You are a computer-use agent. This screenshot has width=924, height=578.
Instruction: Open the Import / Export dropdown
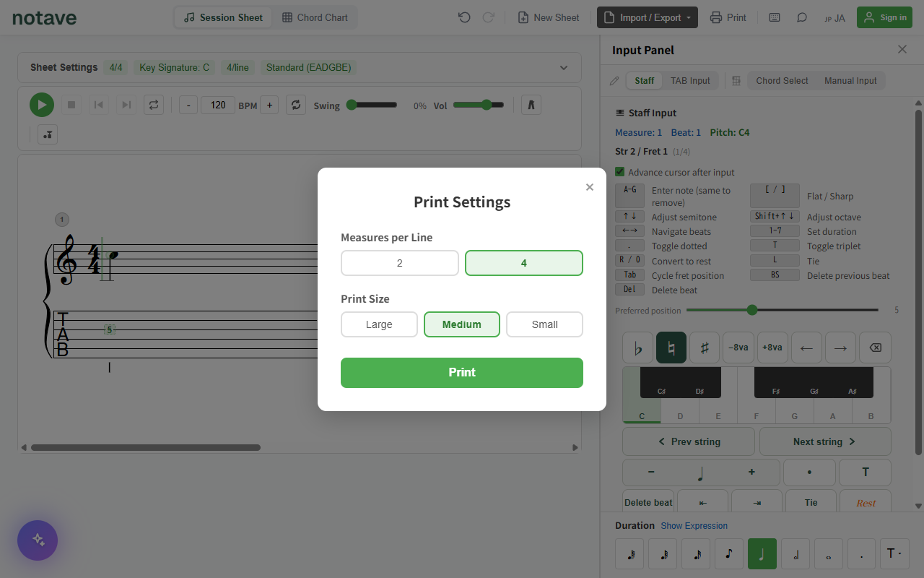click(648, 17)
